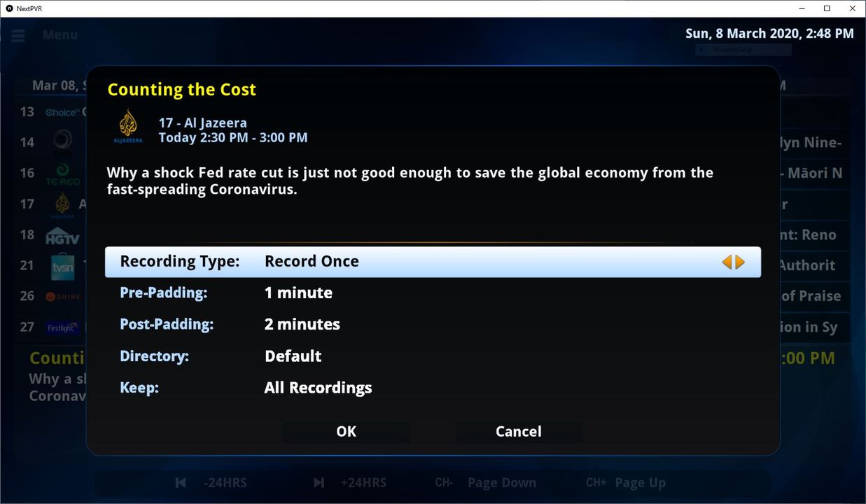866x504 pixels.
Task: Select the Directory setting row
Action: click(x=432, y=356)
